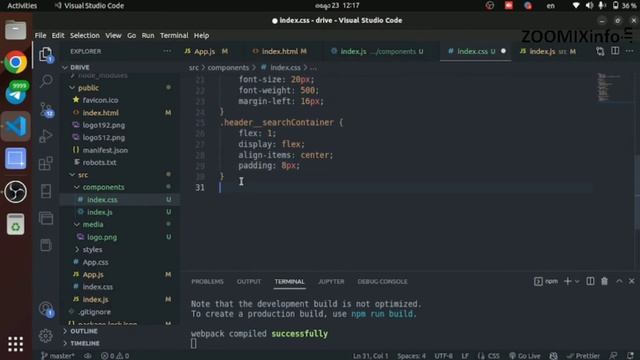The width and height of the screenshot is (640, 360).
Task: Click the editor vertical scrollbar
Action: pyautogui.click(x=637, y=192)
